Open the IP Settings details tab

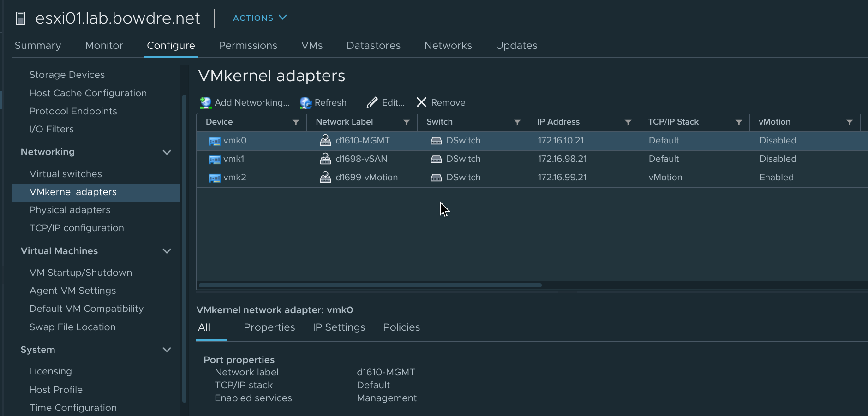coord(339,327)
